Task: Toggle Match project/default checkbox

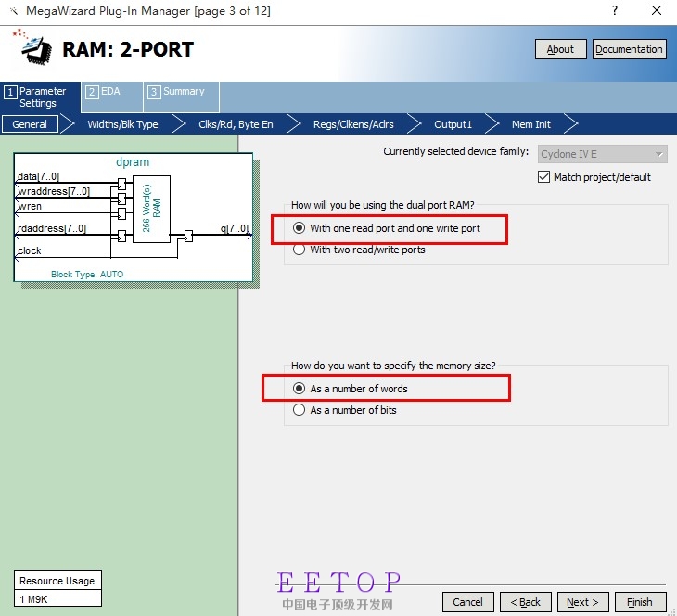Action: click(x=544, y=177)
